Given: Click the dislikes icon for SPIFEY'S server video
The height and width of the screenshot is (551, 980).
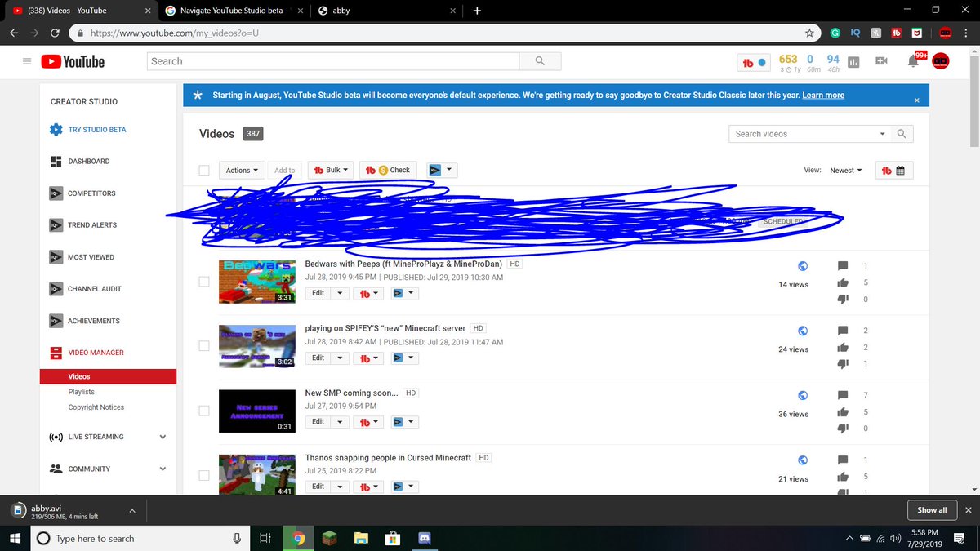Looking at the screenshot, I should [843, 363].
